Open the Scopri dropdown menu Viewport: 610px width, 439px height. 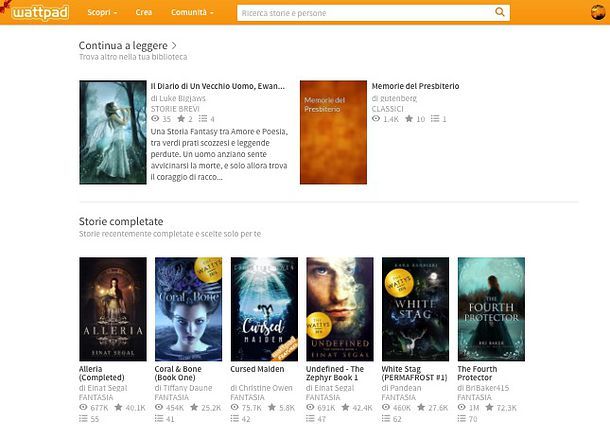coord(102,12)
